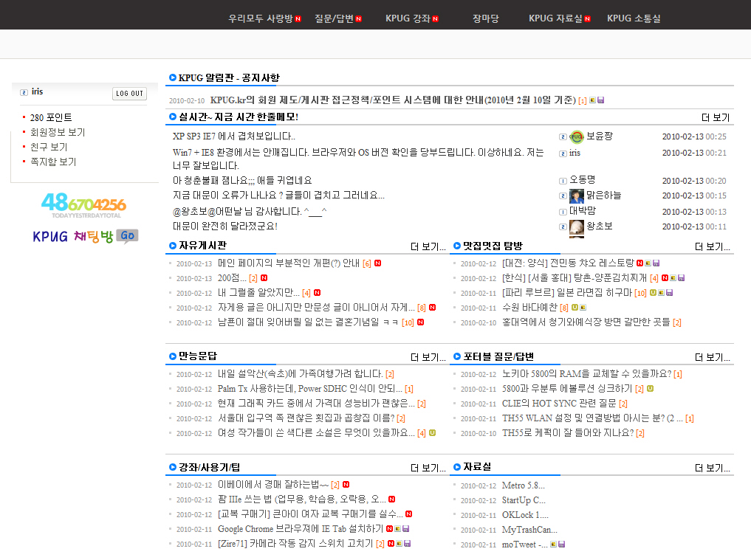Open the MyTrashCan... download entry
Image resolution: width=751 pixels, height=560 pixels.
pyautogui.click(x=529, y=530)
